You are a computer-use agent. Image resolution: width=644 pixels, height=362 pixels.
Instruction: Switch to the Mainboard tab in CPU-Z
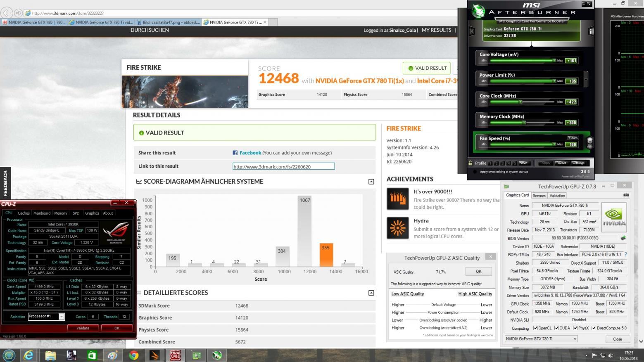click(x=42, y=213)
